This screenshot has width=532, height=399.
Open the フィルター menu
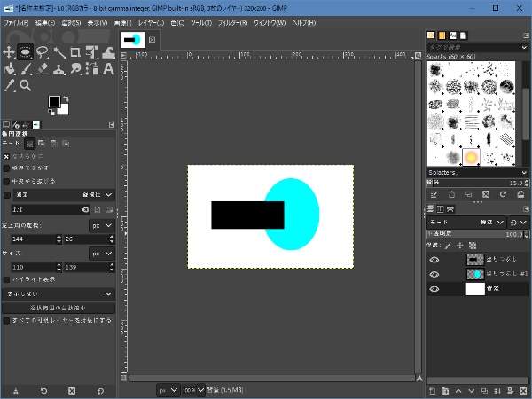(x=232, y=21)
